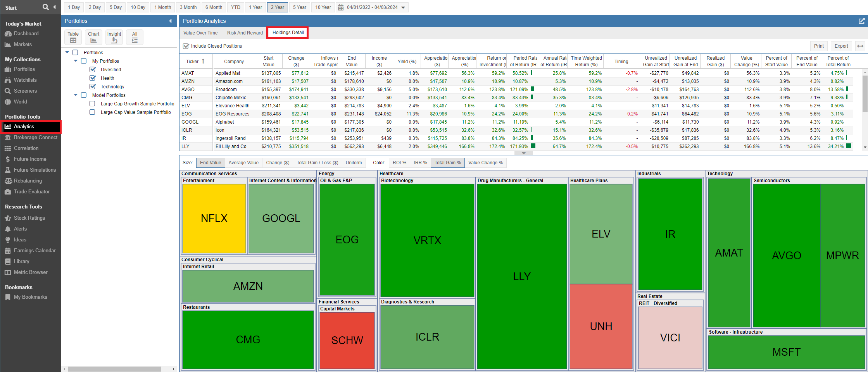Collapse the root Portfolios tree node
The height and width of the screenshot is (372, 868).
click(67, 52)
